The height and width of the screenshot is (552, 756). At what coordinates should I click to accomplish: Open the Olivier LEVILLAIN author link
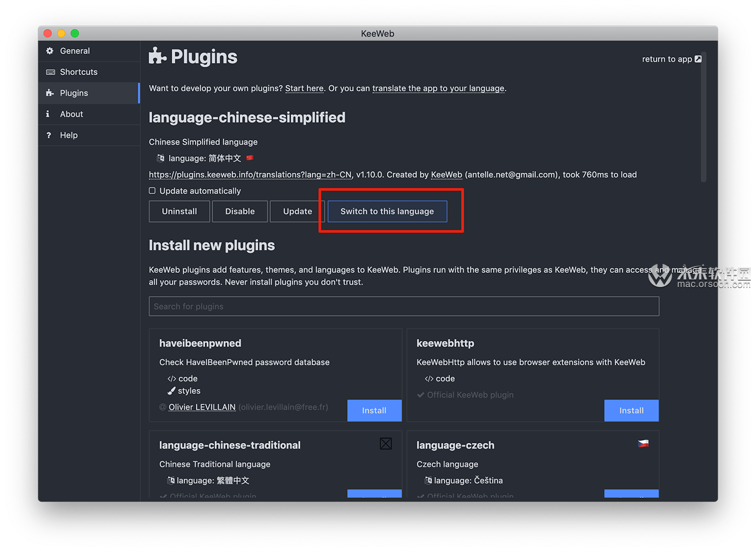(x=202, y=407)
